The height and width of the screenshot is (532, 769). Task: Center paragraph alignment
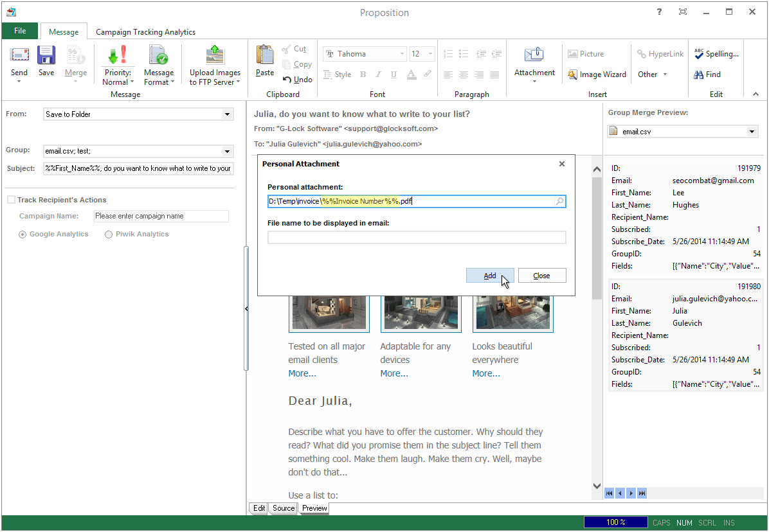pyautogui.click(x=464, y=75)
